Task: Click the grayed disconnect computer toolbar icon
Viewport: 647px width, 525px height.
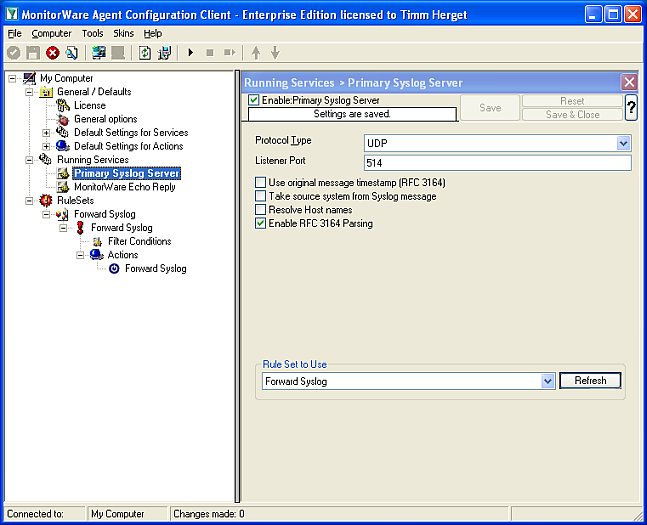Action: pyautogui.click(x=118, y=52)
